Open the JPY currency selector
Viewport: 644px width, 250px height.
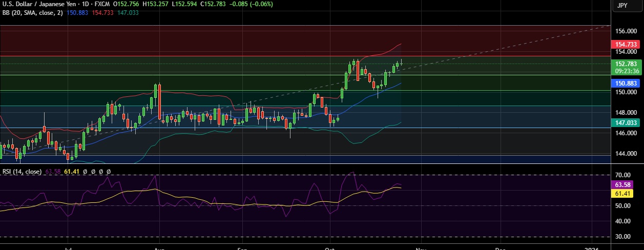coord(622,5)
